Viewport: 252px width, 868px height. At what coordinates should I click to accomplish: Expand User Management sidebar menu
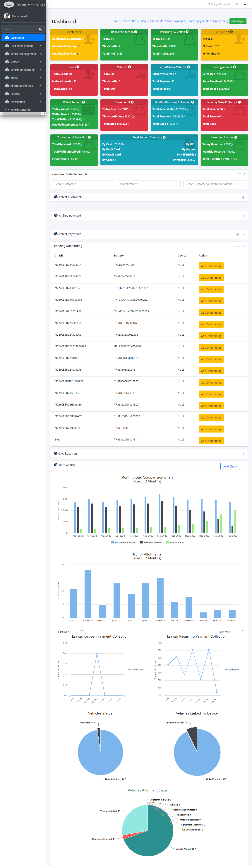23,46
